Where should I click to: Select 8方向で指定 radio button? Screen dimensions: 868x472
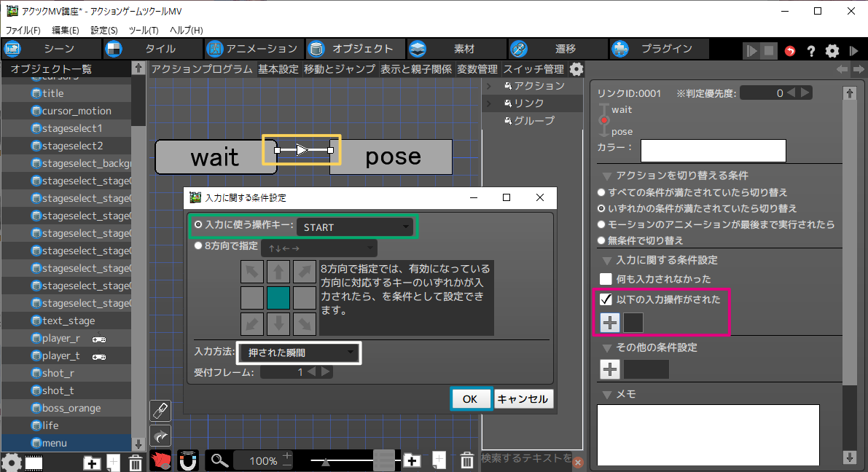tap(198, 246)
